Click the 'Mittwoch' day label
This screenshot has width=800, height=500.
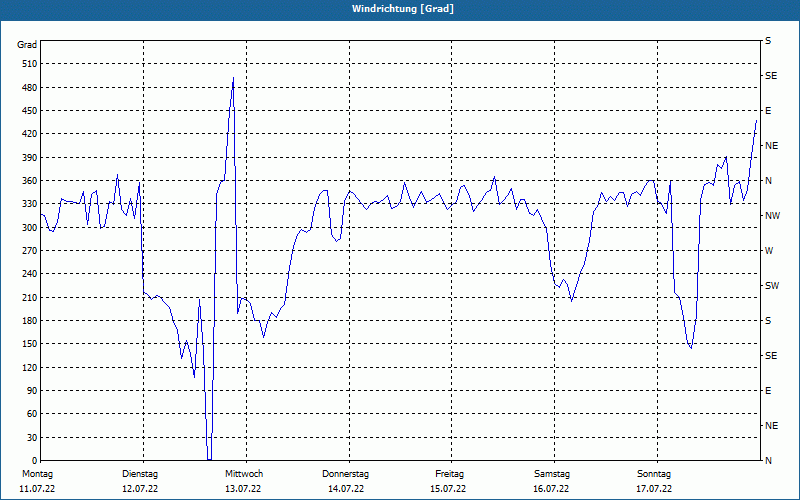tap(244, 474)
